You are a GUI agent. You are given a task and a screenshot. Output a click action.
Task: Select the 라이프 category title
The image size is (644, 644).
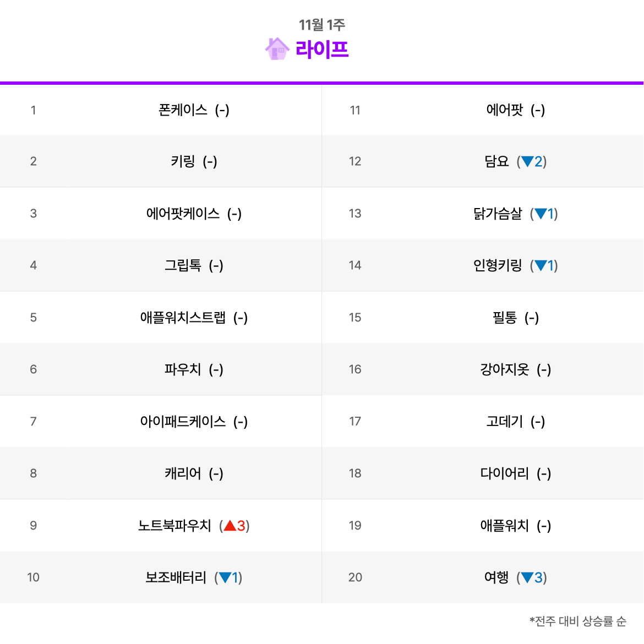pyautogui.click(x=322, y=50)
